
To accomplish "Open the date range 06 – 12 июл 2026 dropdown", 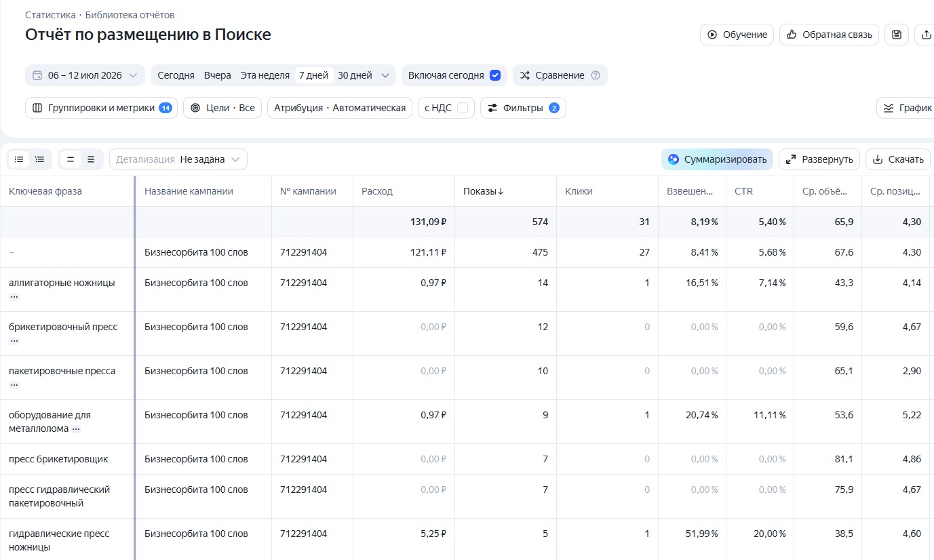I will click(x=85, y=75).
